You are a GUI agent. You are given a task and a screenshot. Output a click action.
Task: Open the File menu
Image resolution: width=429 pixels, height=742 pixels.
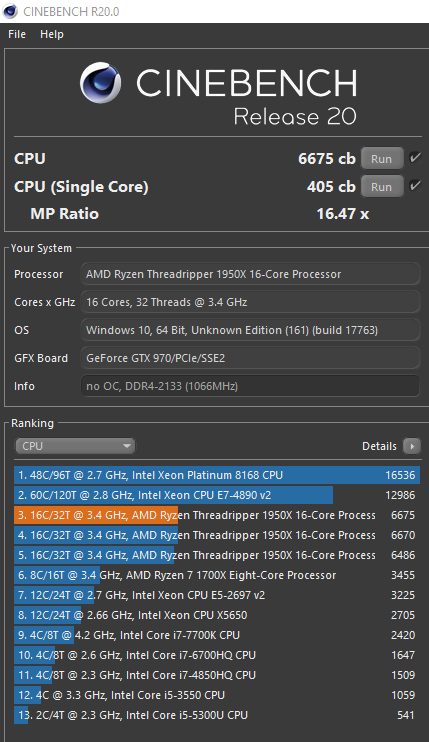click(x=17, y=34)
